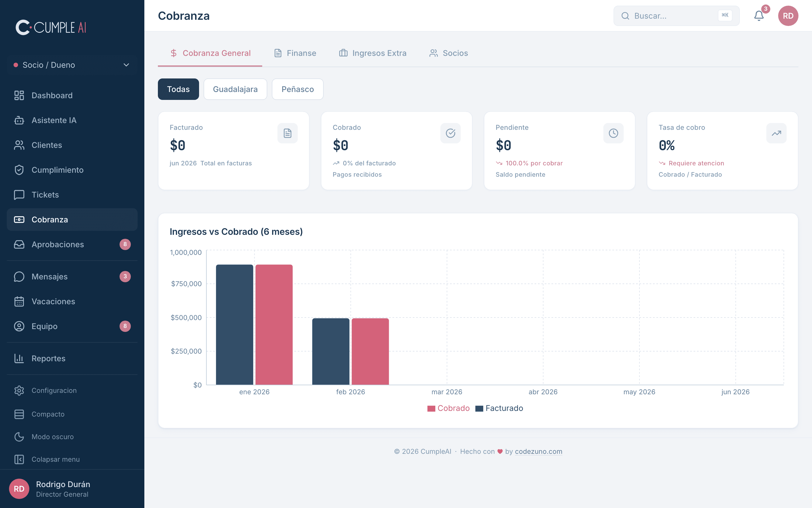
Task: Toggle Compacto layout mode
Action: [x=72, y=414]
